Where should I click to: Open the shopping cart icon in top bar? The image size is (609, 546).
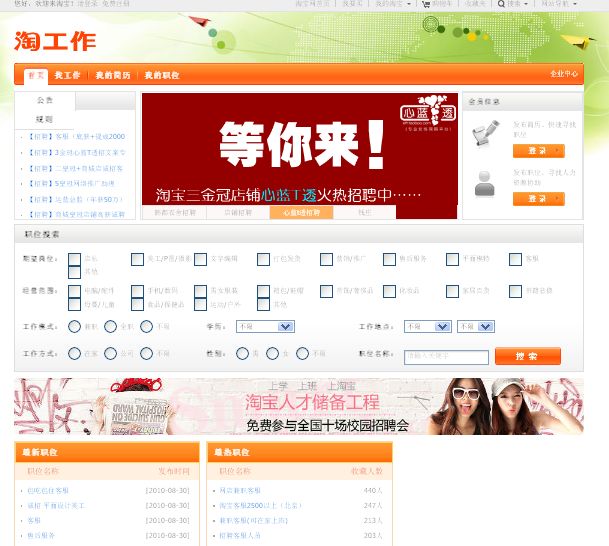(x=426, y=4)
